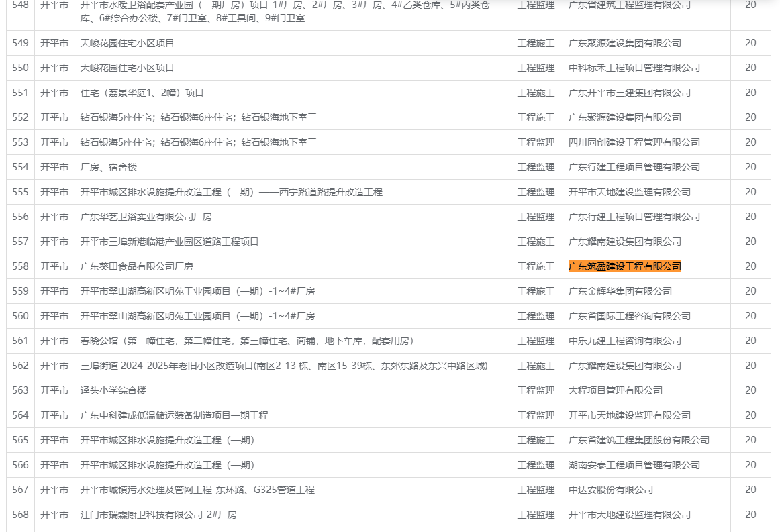The width and height of the screenshot is (780, 532).
Task: Click 广东葵田食品有限公司厂房 project name
Action: coord(137,266)
